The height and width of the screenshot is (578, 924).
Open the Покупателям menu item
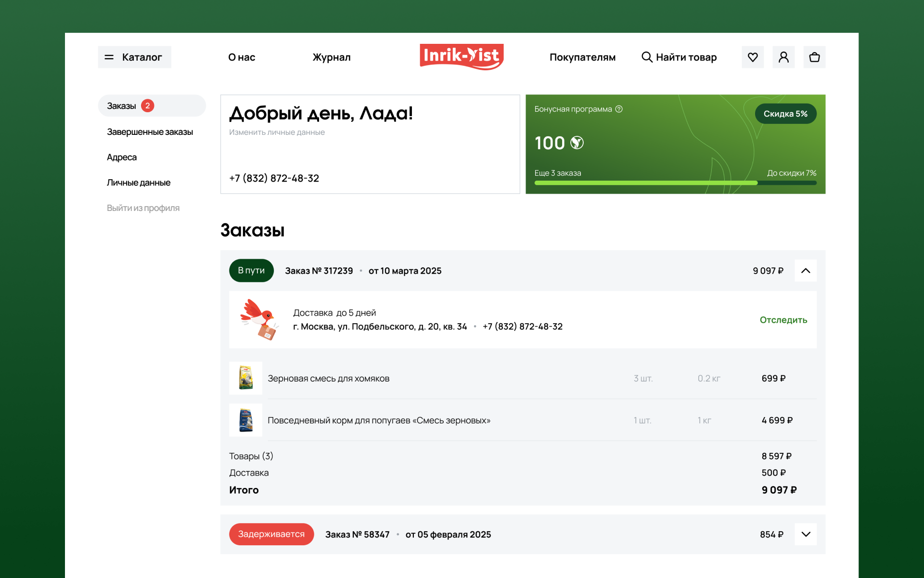coord(582,57)
